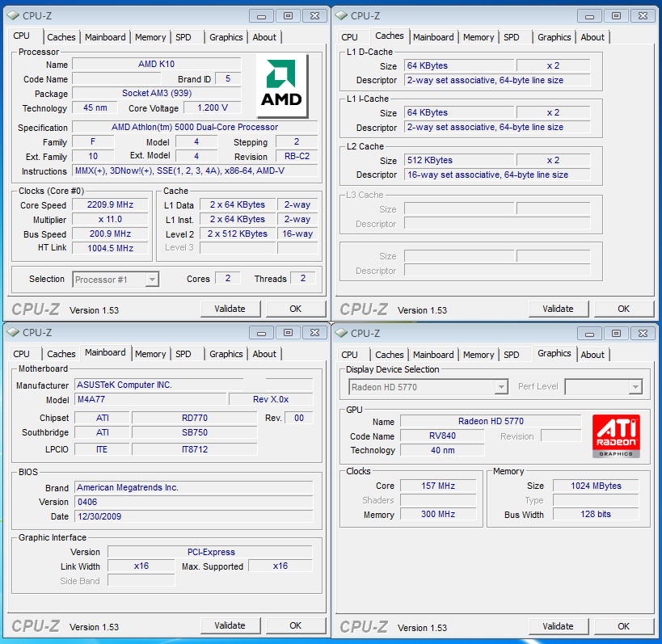Click the GPU memory Size 1024 MBytes

tap(596, 486)
